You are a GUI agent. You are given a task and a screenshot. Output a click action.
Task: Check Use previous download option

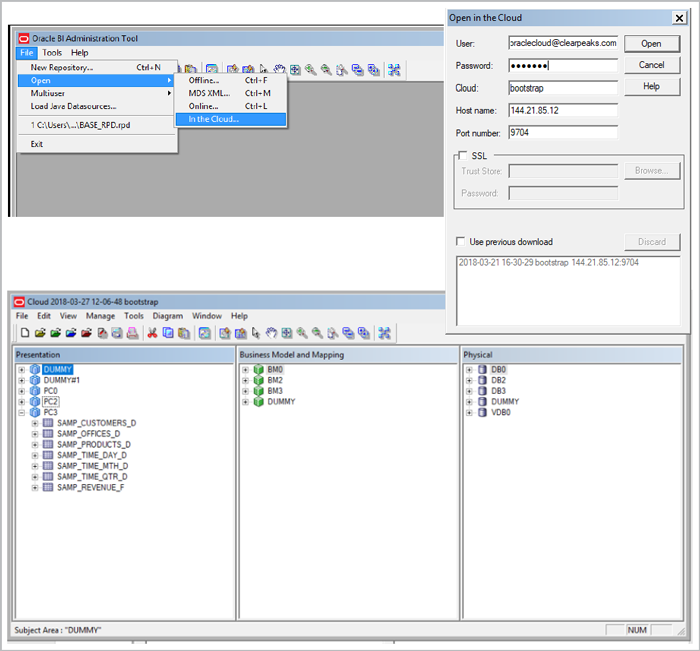pos(460,241)
